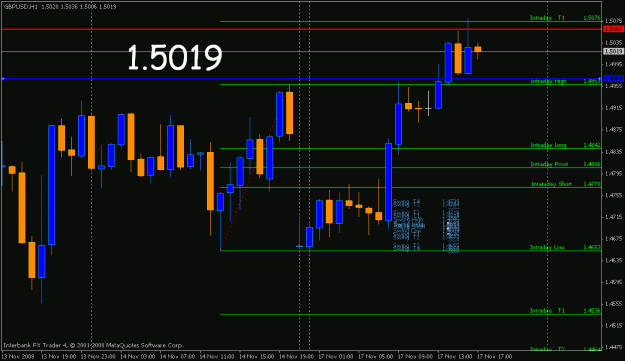The width and height of the screenshot is (625, 361).
Task: Click the 1.4755 price scale value
Action: (614, 195)
